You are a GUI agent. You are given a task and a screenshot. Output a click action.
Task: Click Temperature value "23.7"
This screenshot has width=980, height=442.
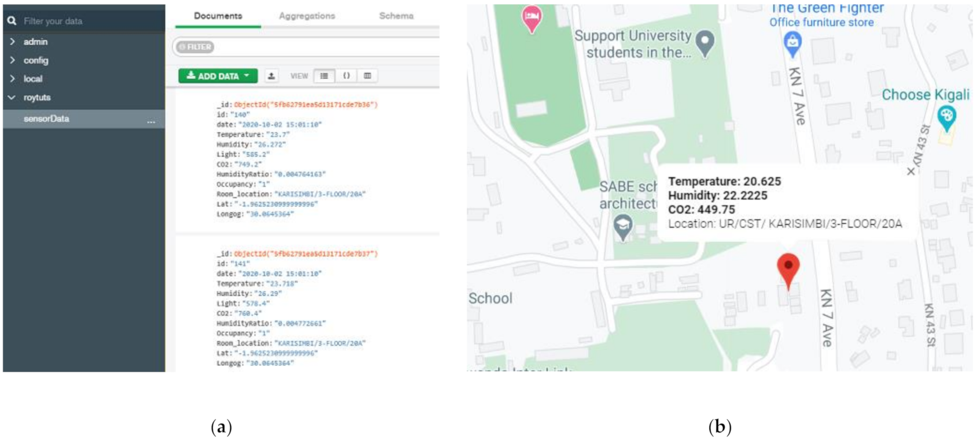[278, 135]
